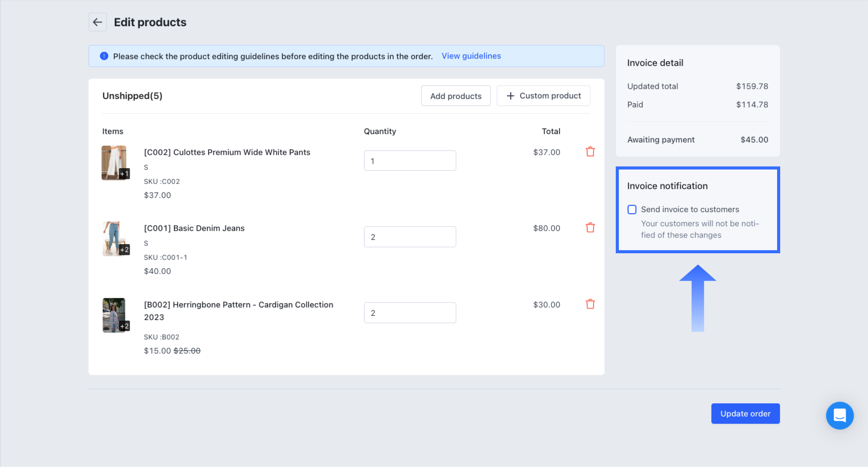Viewport: 868px width, 467px height.
Task: Delete the Herringbone Pattern Cardigan item
Action: pyautogui.click(x=590, y=304)
